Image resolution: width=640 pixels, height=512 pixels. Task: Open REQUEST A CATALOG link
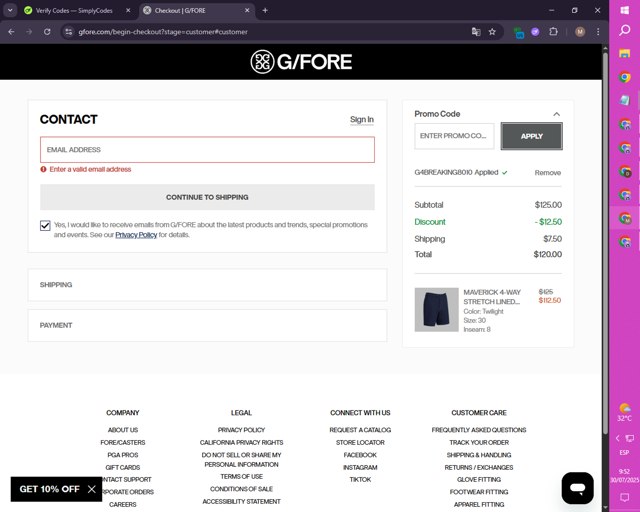360,430
